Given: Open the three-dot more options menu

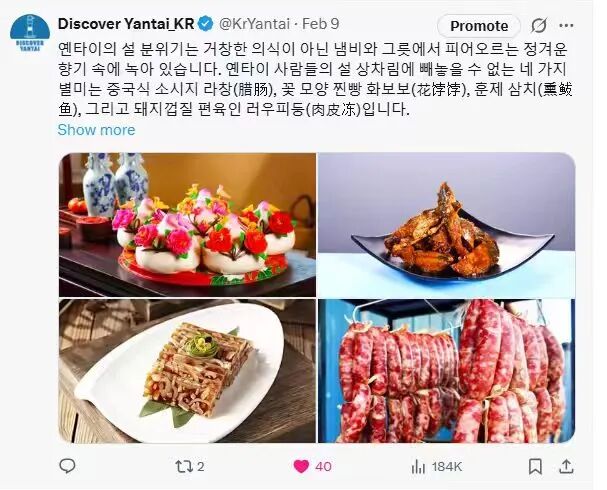Looking at the screenshot, I should coord(566,26).
